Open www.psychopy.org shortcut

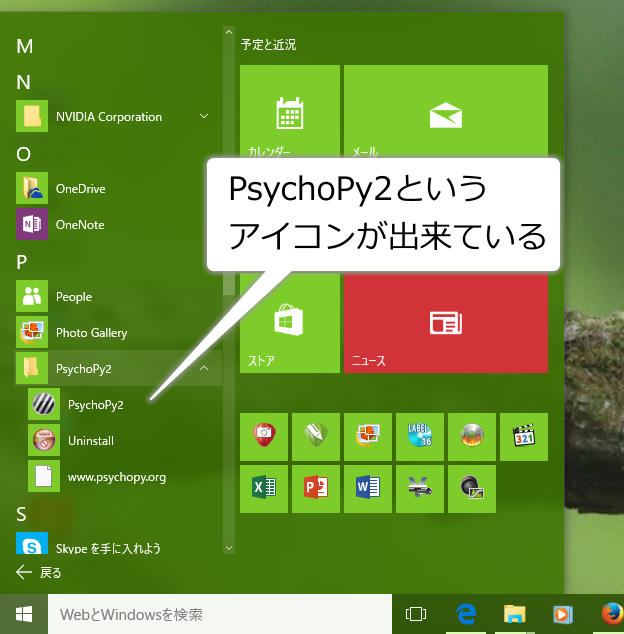point(116,477)
